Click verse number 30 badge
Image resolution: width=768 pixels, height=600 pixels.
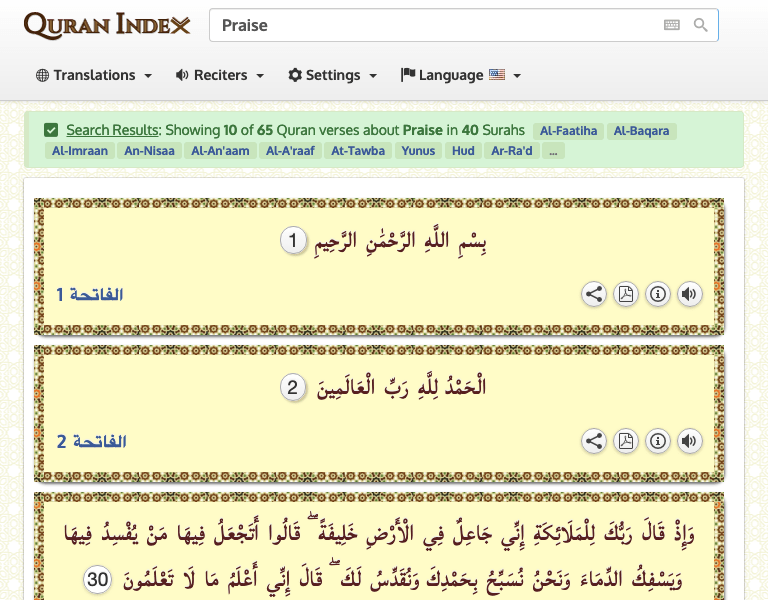click(97, 579)
